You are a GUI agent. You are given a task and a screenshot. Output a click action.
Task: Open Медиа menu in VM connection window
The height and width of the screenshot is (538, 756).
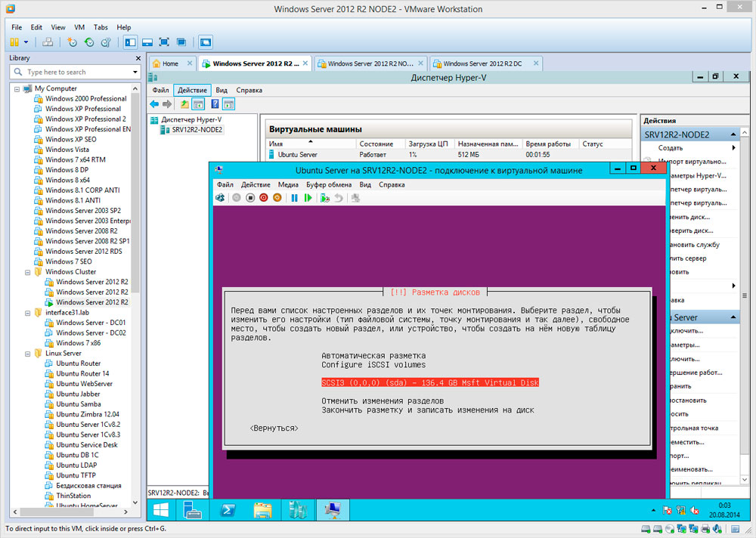288,184
